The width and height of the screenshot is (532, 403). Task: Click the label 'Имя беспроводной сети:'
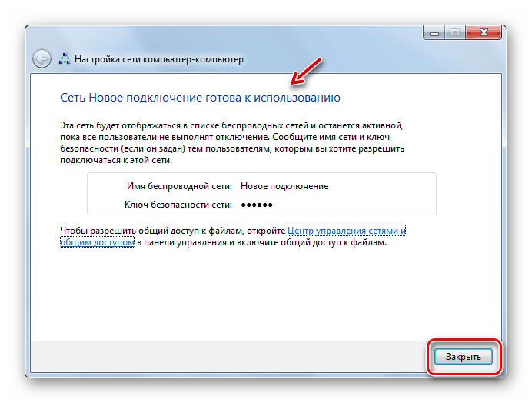[179, 186]
